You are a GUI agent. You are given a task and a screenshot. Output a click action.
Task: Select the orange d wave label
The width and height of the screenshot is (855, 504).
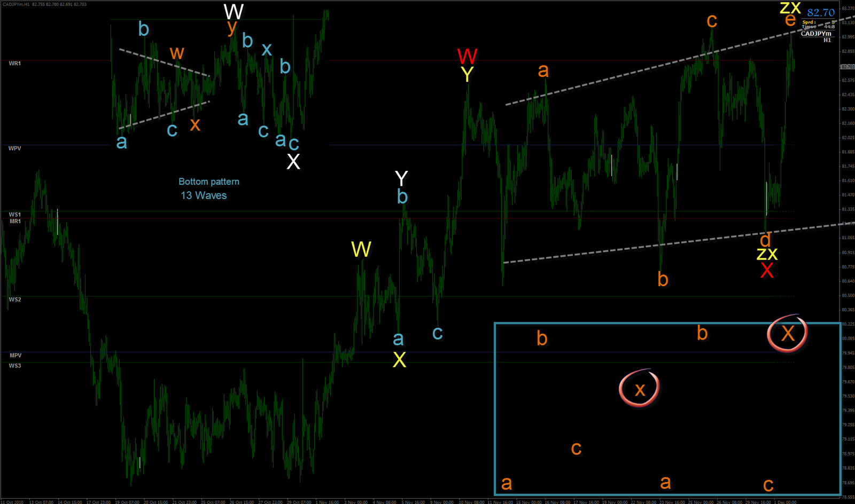coord(765,240)
